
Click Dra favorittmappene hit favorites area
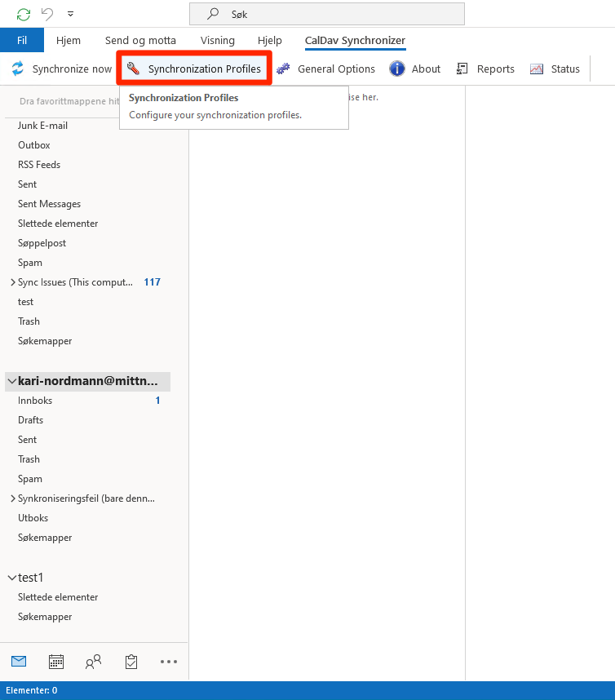[69, 101]
